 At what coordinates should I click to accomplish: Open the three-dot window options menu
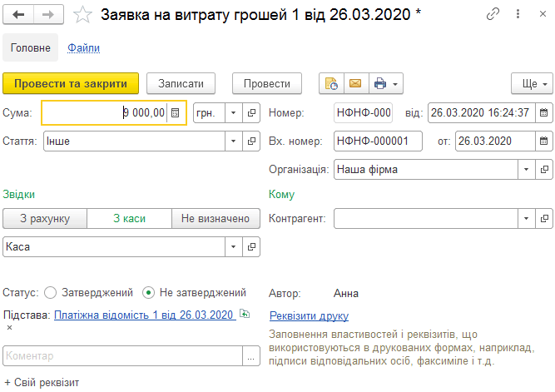[518, 14]
